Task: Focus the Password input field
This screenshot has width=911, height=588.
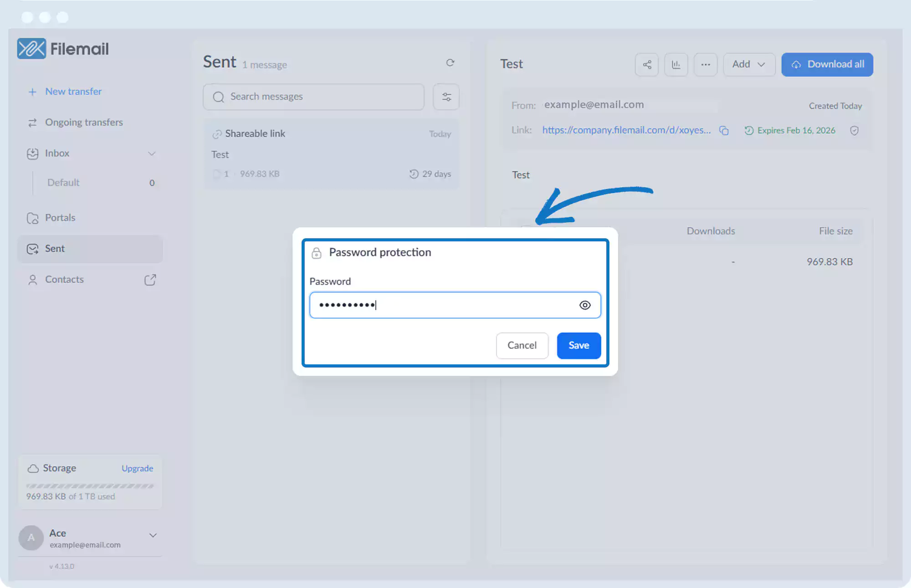Action: click(x=442, y=305)
